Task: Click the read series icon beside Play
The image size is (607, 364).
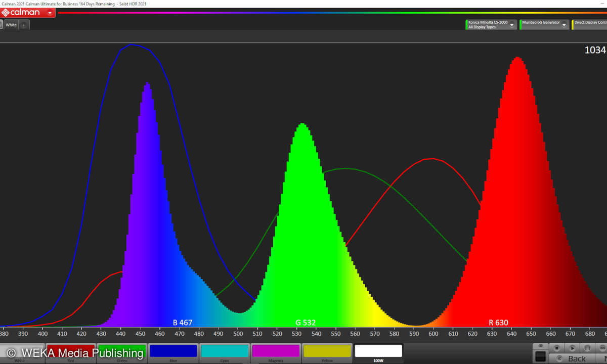Action: click(587, 348)
